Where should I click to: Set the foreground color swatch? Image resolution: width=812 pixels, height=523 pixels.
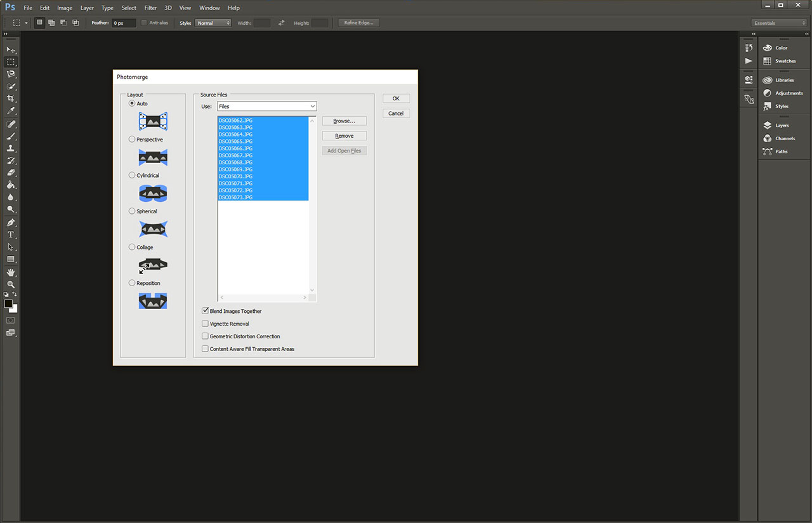pyautogui.click(x=8, y=304)
